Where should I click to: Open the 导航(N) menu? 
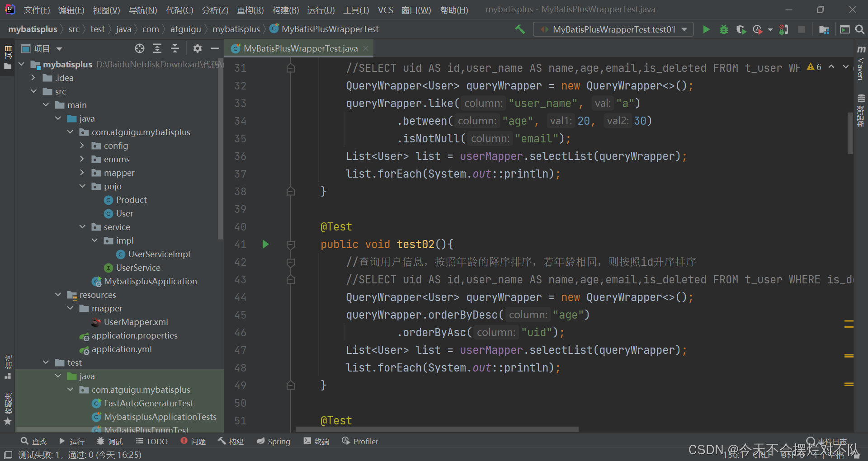143,10
